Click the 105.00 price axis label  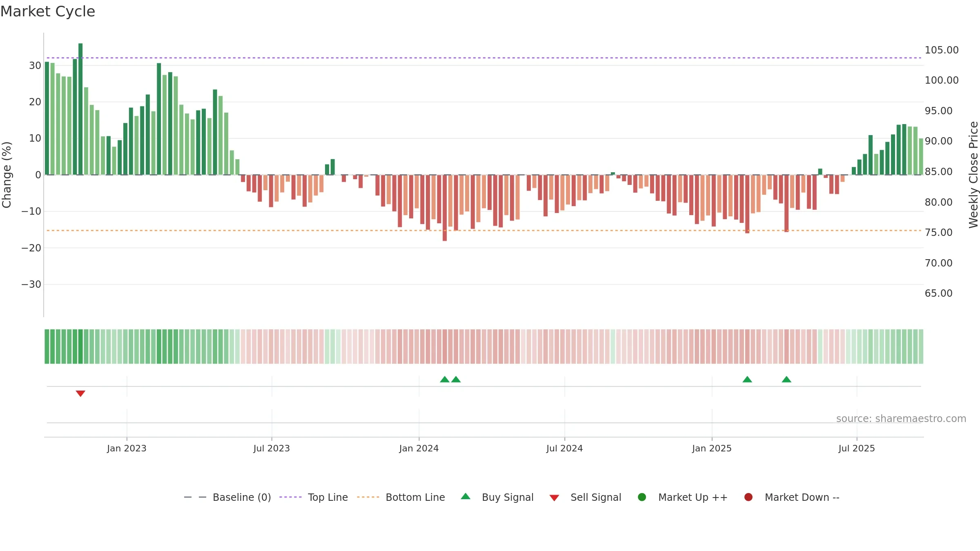tap(942, 50)
